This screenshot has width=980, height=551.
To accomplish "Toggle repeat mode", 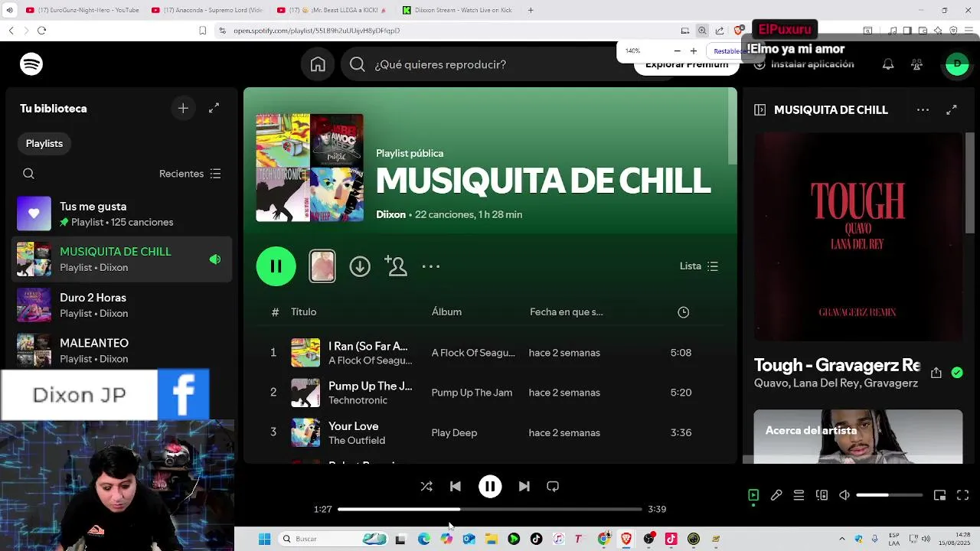I will click(553, 487).
